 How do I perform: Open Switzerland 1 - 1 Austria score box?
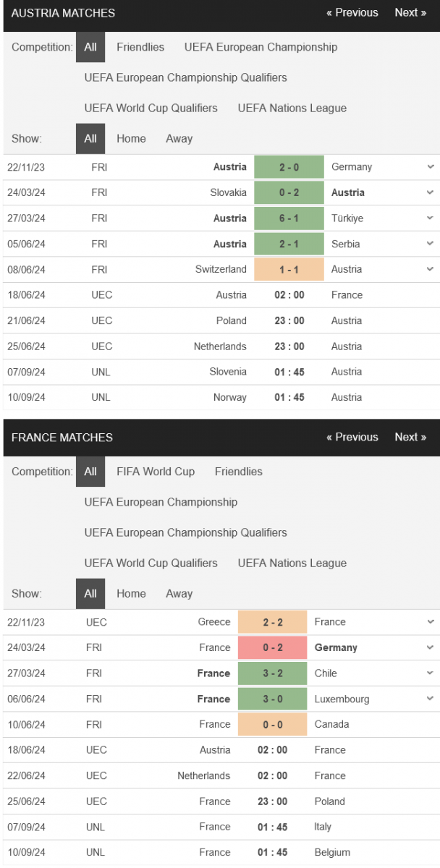click(x=289, y=269)
